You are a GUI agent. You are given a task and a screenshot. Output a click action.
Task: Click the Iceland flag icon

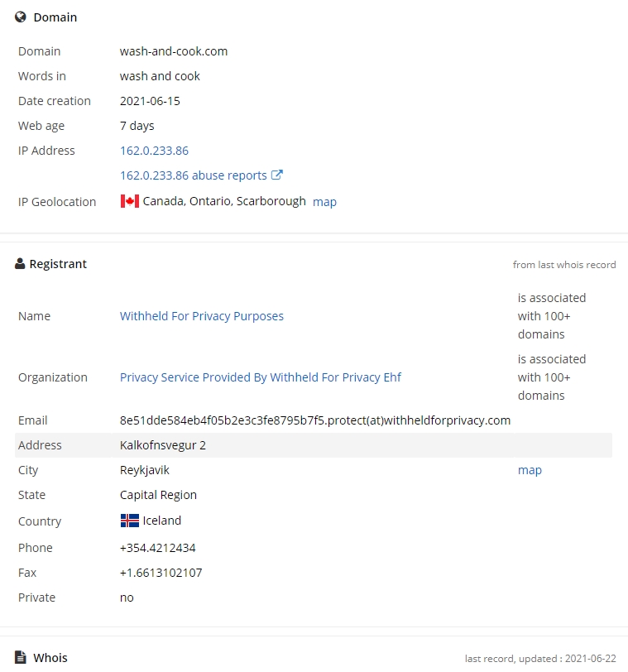(130, 521)
